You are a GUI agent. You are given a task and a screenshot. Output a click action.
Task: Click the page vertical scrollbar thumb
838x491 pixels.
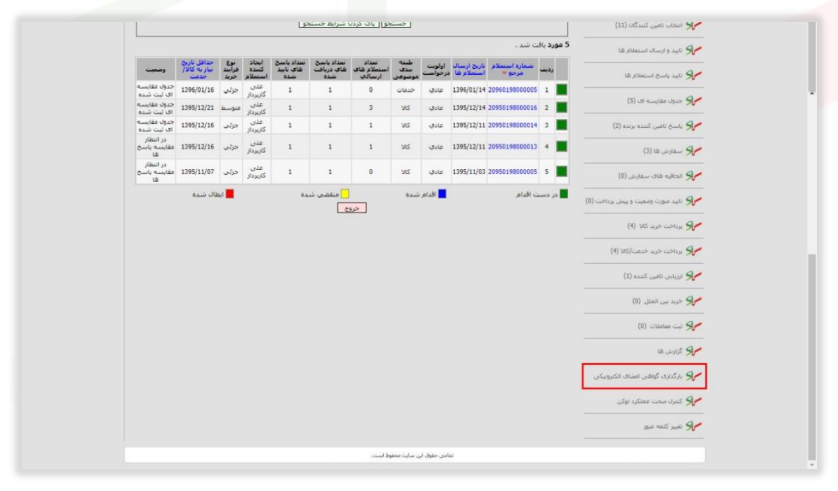pyautogui.click(x=812, y=355)
